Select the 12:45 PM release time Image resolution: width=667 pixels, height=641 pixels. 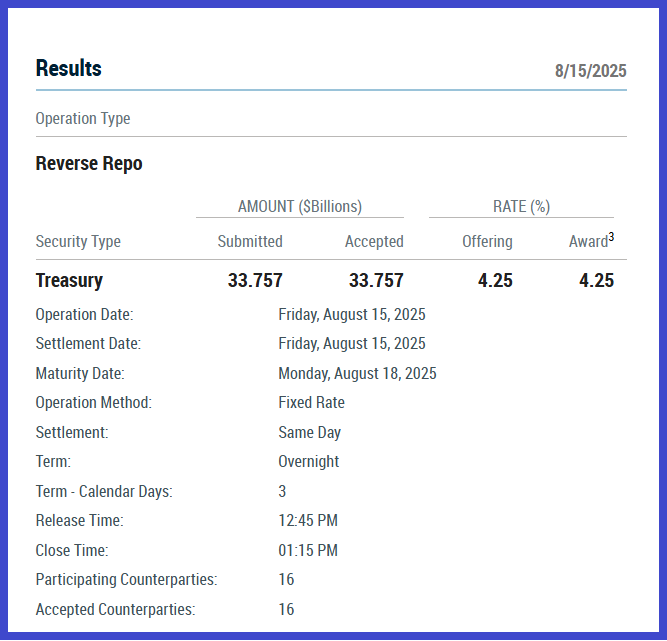308,521
